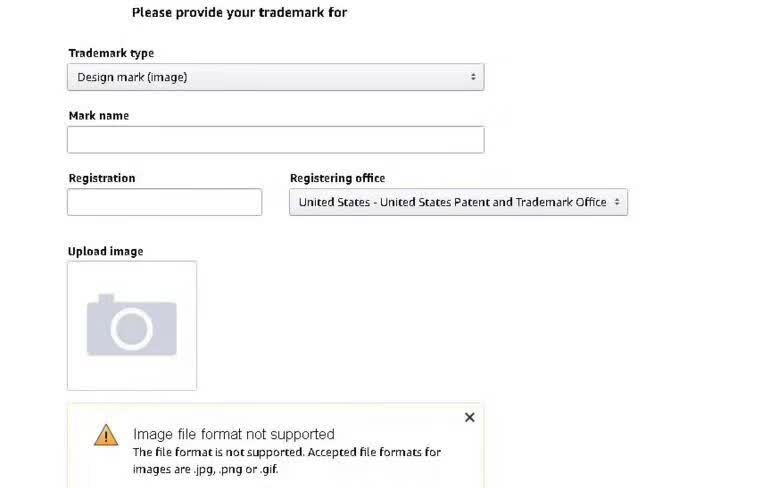The image size is (764, 488).
Task: Click the "Registering office" label
Action: 338,178
